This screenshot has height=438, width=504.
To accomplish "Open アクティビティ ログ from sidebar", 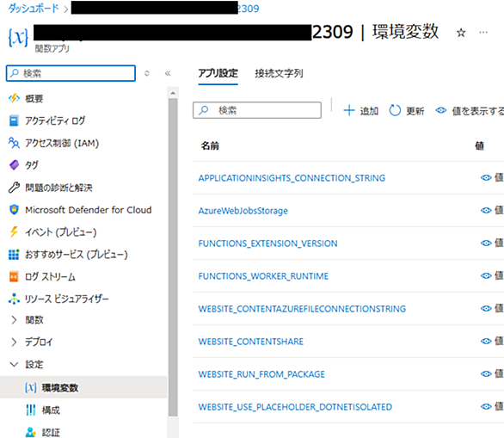I will coord(55,121).
